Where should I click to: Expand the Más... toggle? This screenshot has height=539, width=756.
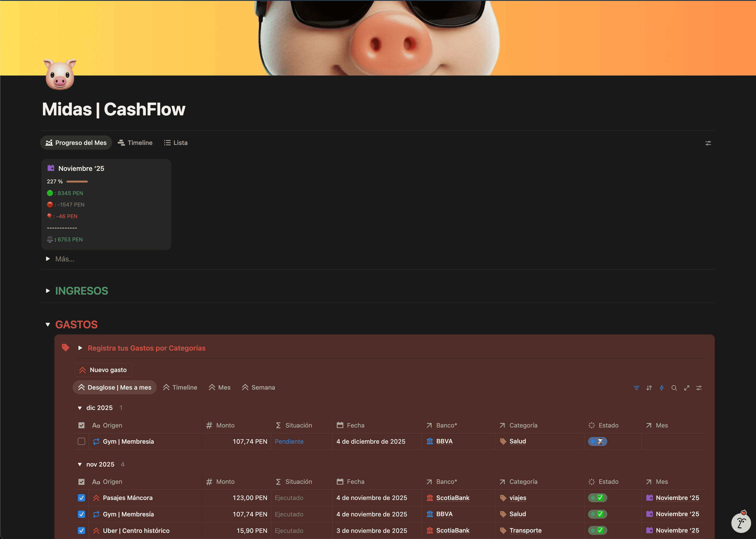click(x=48, y=259)
